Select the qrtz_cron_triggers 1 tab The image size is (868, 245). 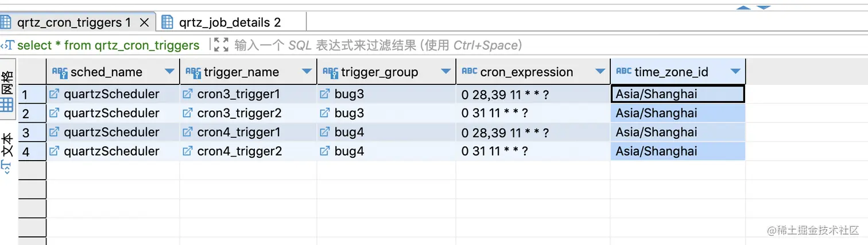[x=73, y=22]
